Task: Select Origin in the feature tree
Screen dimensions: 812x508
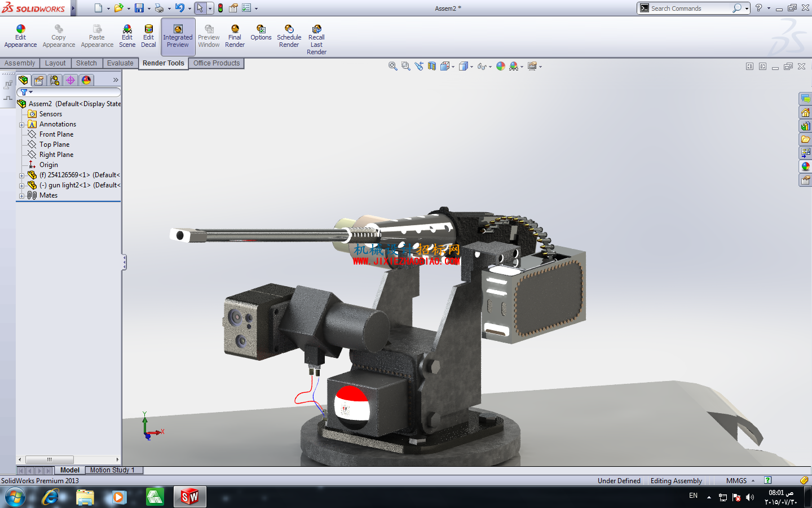Action: (48, 165)
